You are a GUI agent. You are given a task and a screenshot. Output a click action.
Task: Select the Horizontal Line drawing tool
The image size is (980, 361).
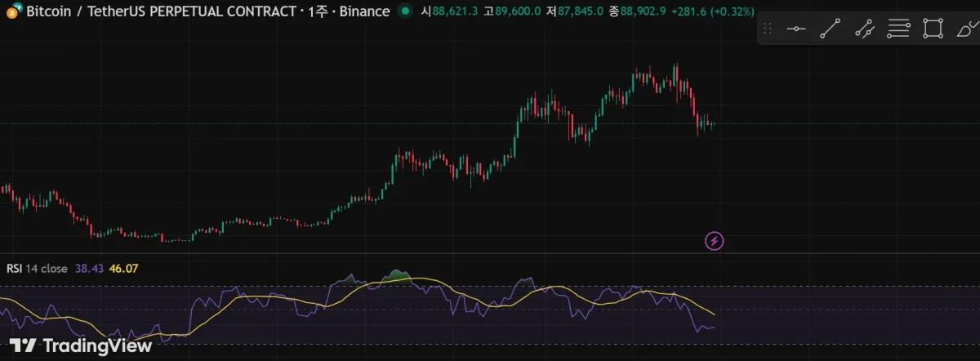(796, 29)
